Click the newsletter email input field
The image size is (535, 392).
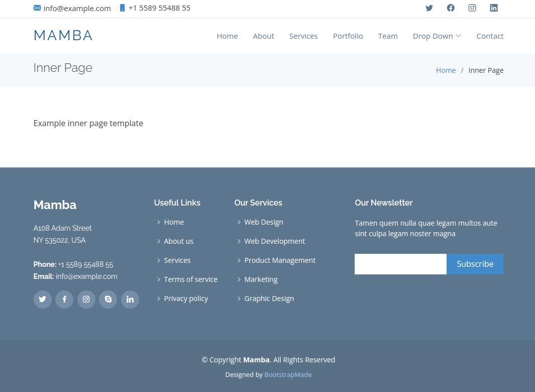coord(400,264)
